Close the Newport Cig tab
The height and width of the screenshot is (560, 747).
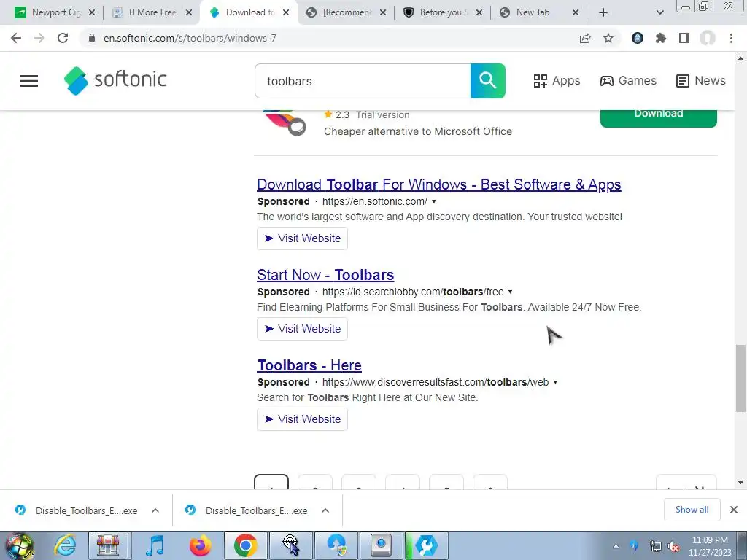coord(92,12)
